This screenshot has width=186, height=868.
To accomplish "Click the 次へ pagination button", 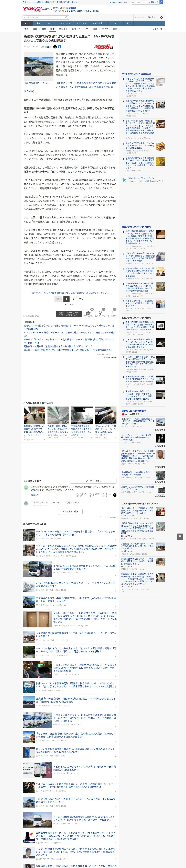I will [81, 299].
